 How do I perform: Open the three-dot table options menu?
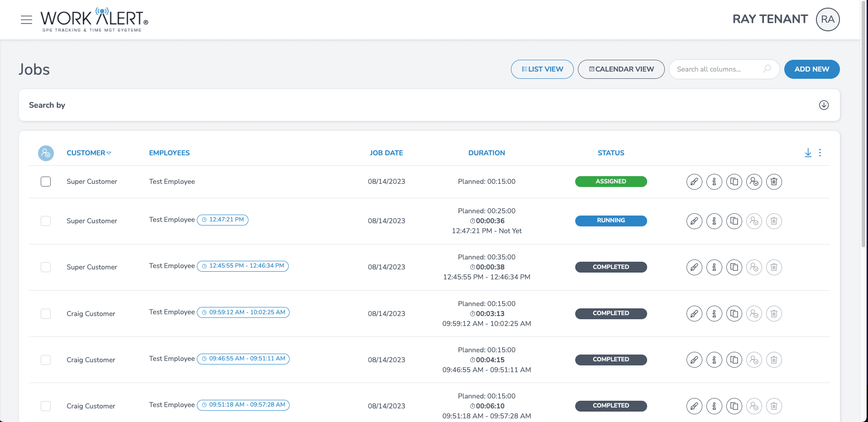820,153
